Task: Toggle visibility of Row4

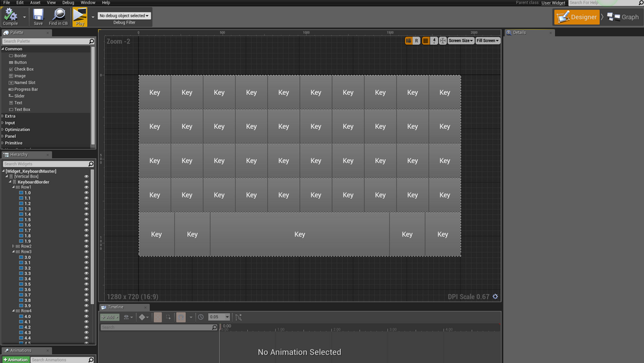Action: pos(87,311)
